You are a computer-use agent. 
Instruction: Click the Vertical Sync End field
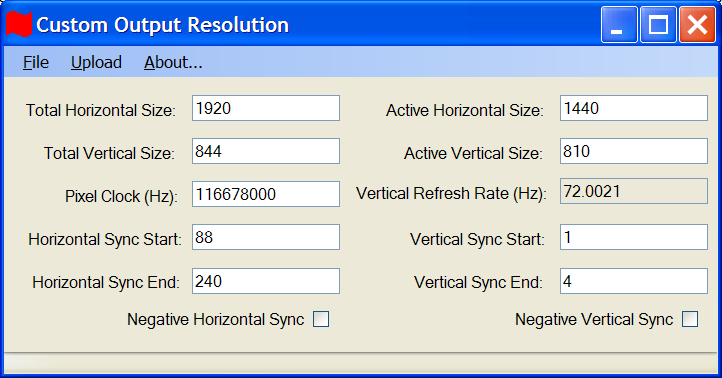click(x=634, y=281)
